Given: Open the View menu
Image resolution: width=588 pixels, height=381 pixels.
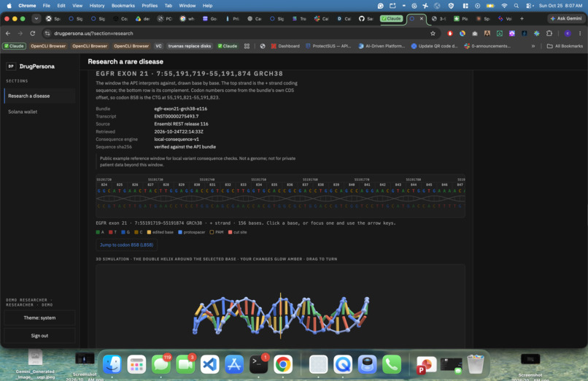Looking at the screenshot, I should tap(77, 6).
